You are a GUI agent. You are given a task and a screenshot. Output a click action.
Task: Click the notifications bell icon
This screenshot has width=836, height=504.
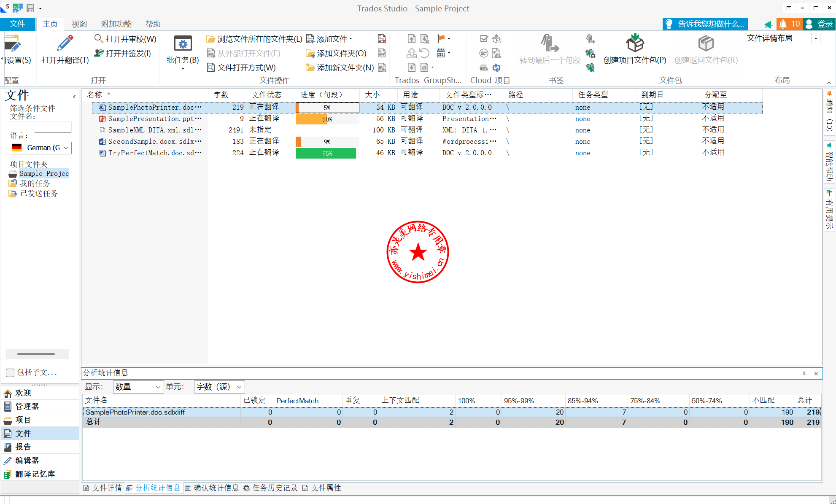tap(783, 24)
